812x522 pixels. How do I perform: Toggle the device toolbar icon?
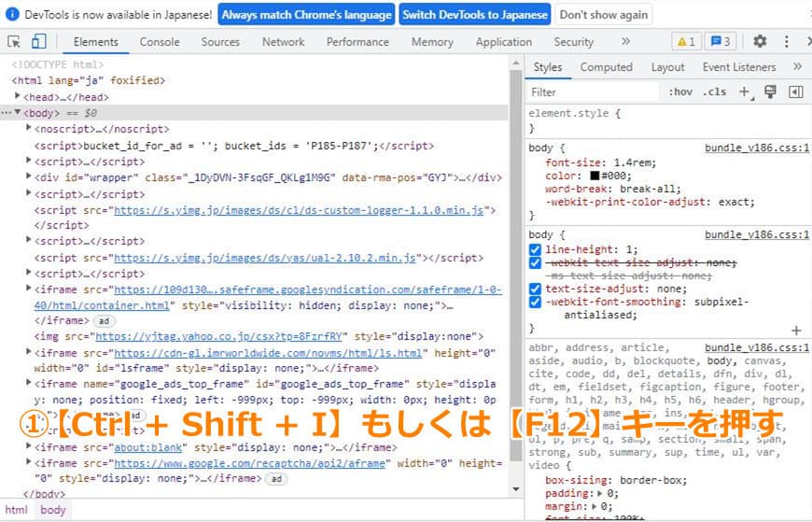39,41
